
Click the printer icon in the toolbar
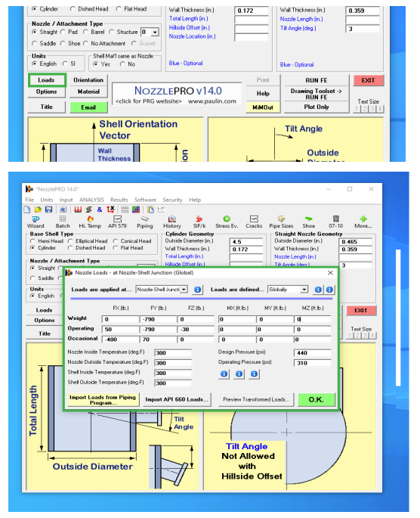tap(63, 209)
